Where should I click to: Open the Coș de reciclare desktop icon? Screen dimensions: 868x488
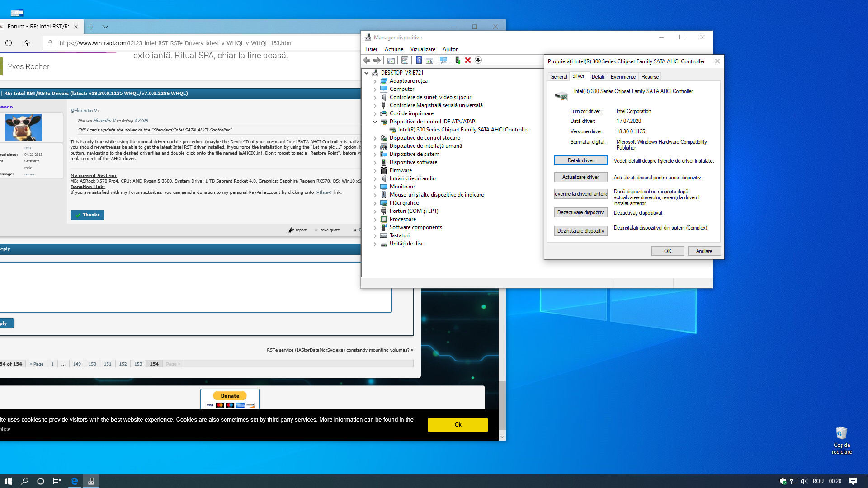tap(841, 440)
